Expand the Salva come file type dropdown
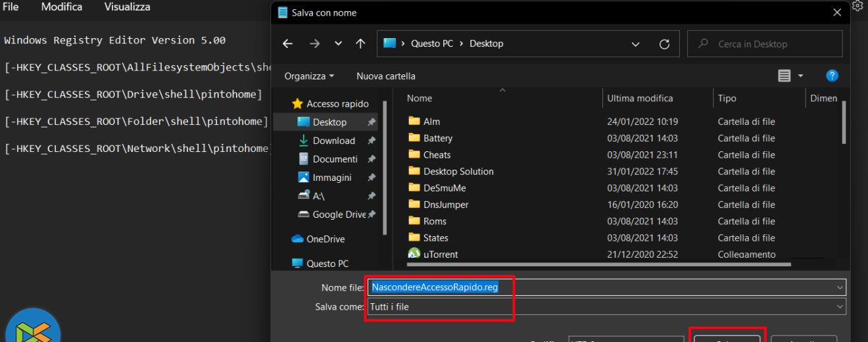This screenshot has height=342, width=868. (840, 306)
